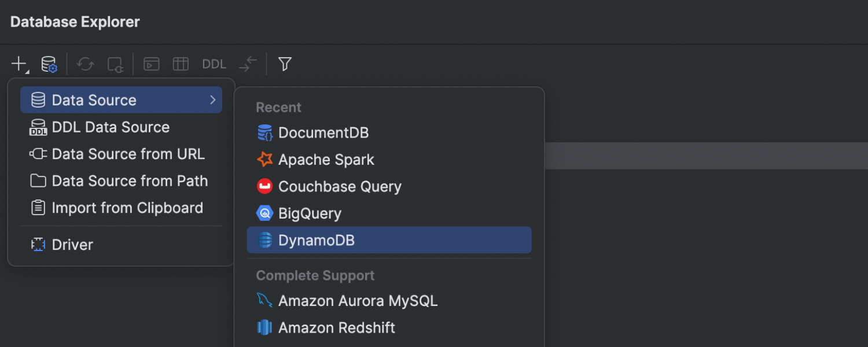Click the DDL toolbar icon
The width and height of the screenshot is (868, 347).
(214, 64)
